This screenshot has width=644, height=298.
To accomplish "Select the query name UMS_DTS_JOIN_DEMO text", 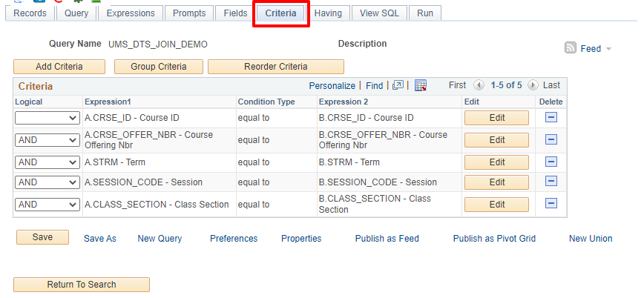I will (158, 44).
